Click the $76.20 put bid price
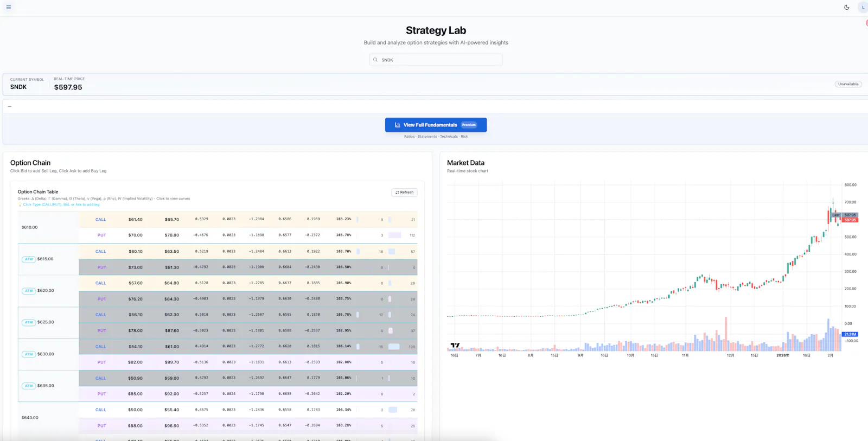 pos(135,299)
